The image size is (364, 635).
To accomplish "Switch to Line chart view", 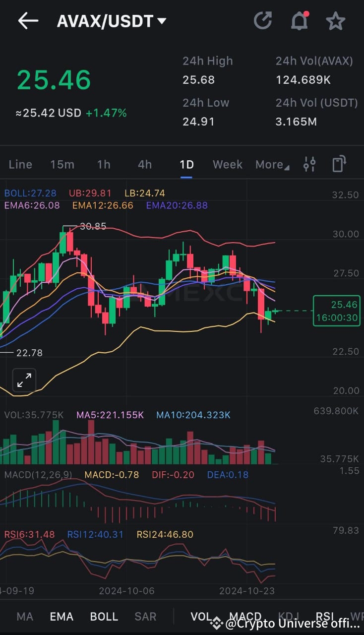I will click(20, 164).
